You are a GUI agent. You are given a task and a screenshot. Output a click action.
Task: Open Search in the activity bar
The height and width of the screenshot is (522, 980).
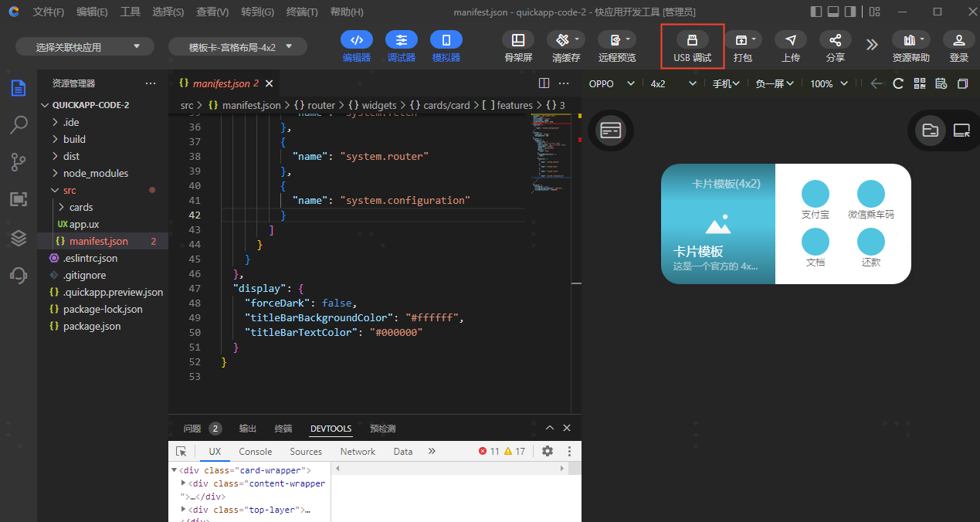19,125
